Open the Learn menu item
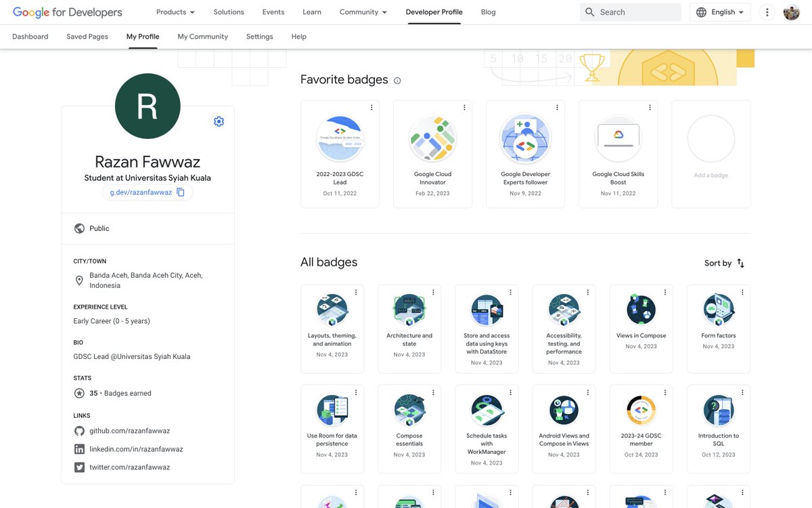The width and height of the screenshot is (812, 508). (312, 12)
